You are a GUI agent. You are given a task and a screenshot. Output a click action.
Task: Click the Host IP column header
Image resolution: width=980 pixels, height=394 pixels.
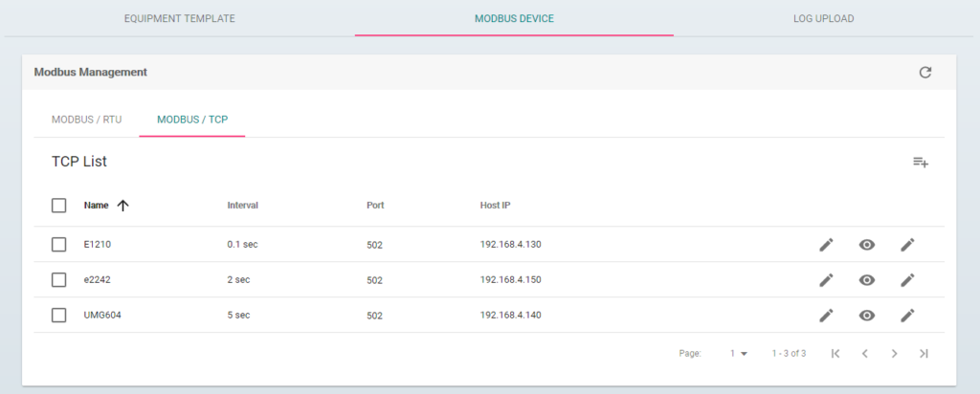pyautogui.click(x=497, y=205)
